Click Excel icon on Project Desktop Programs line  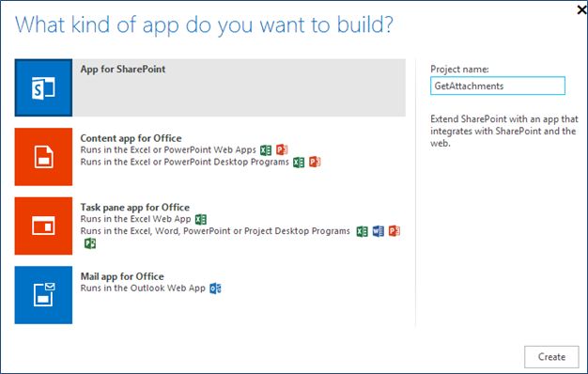[363, 231]
